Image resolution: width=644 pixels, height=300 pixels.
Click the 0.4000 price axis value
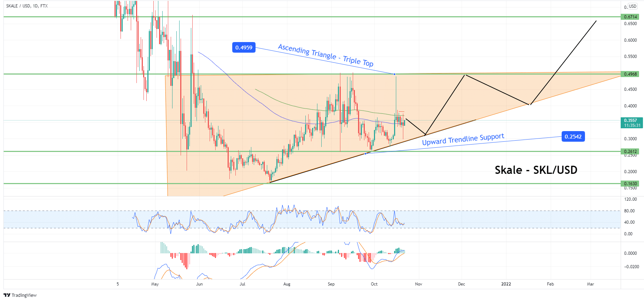tap(630, 106)
